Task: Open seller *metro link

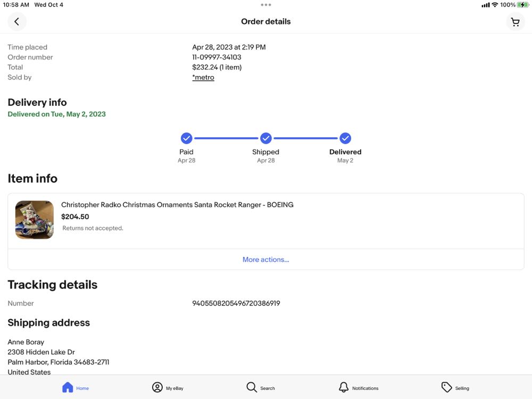Action: (203, 77)
